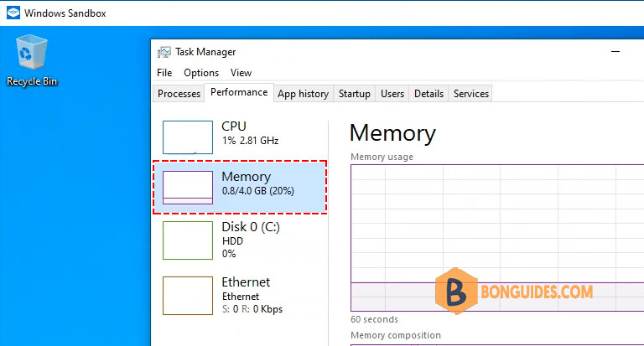Switch to the Users tab
The image size is (644, 346).
(x=392, y=94)
